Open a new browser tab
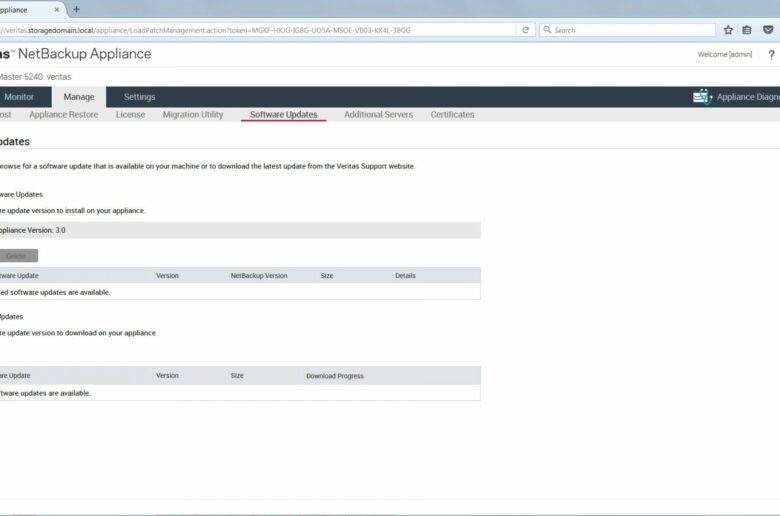The height and width of the screenshot is (516, 780). [76, 9]
